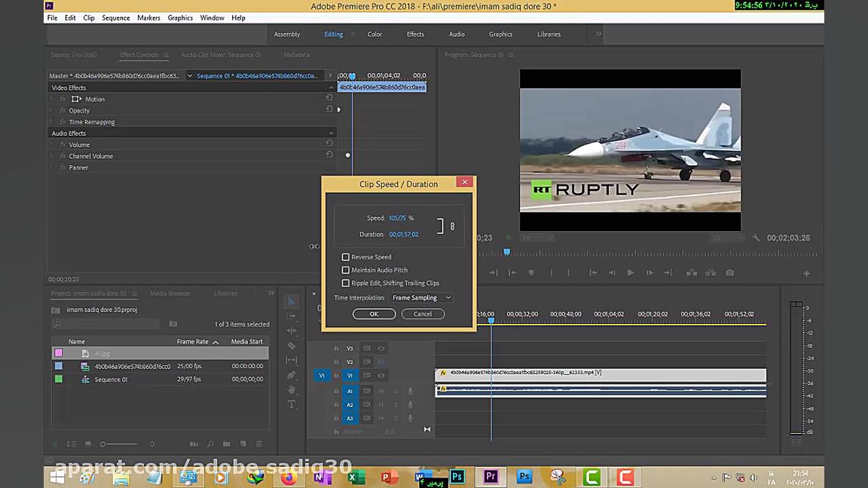Click the Export Frame camera icon
This screenshot has height=488, width=868.
coord(729,273)
